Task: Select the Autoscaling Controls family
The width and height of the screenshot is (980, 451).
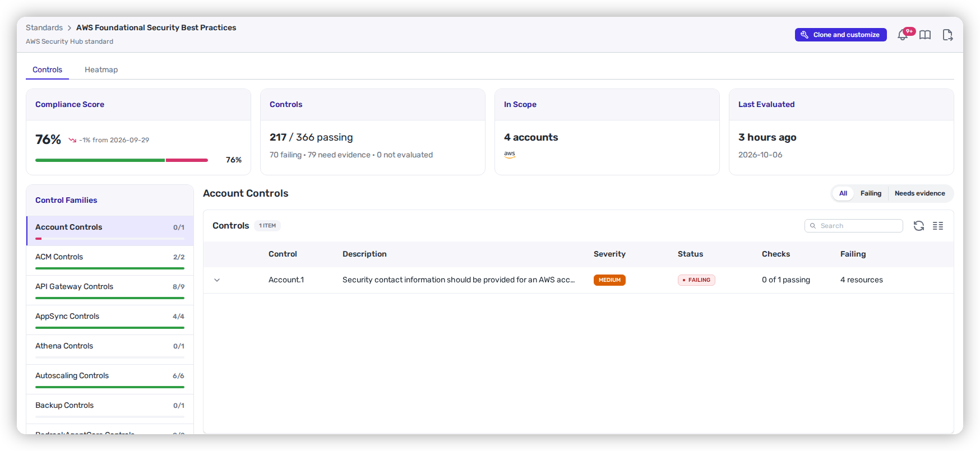Action: pyautogui.click(x=110, y=379)
